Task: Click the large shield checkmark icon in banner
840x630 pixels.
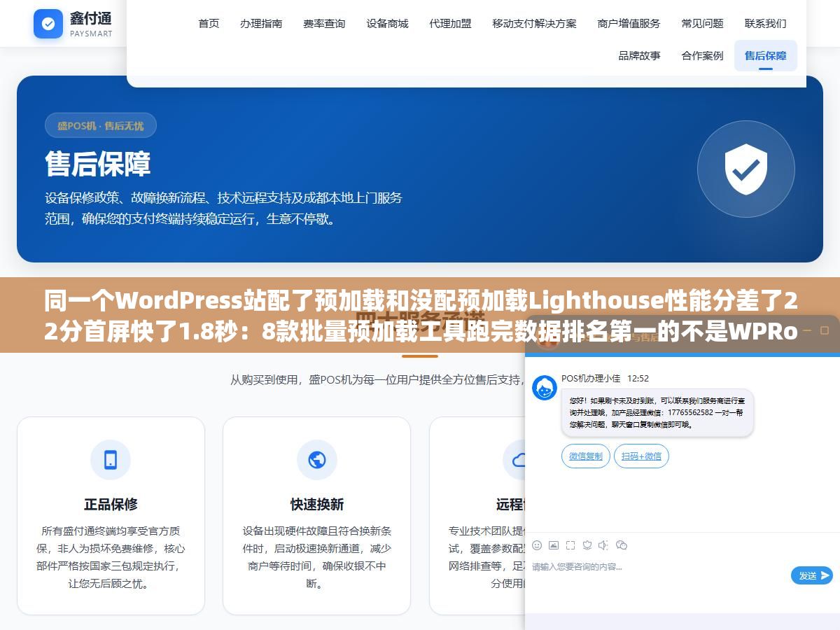Action: 746,169
